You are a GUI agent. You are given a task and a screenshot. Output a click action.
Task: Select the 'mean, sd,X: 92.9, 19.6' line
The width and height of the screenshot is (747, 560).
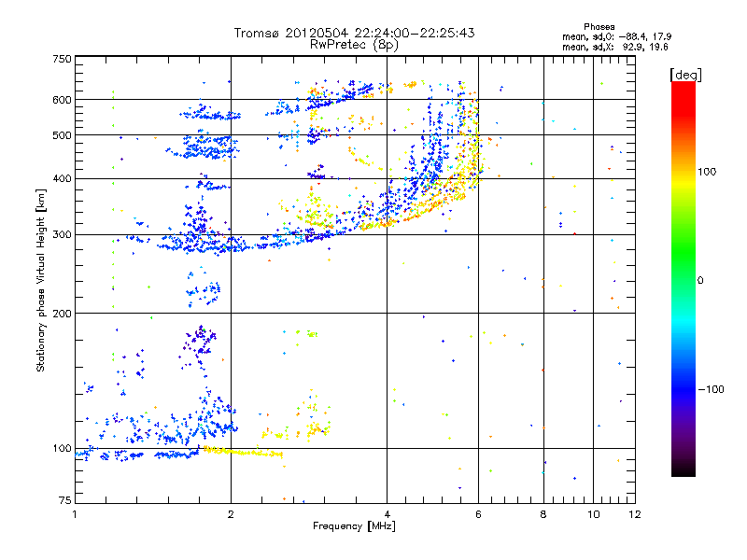[615, 47]
